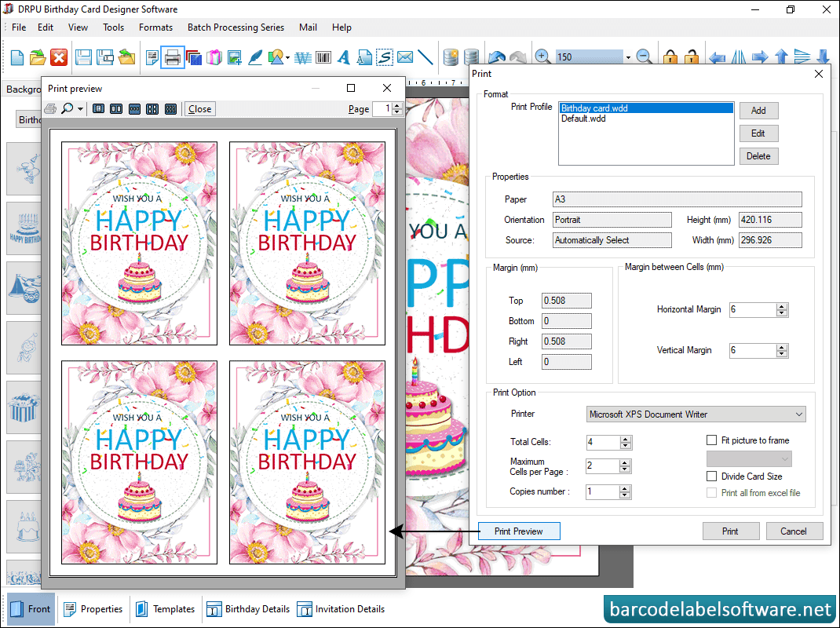Screen dimensions: 840x628
Task: Click the top-left birthday card preview thumbnail
Action: click(x=139, y=243)
